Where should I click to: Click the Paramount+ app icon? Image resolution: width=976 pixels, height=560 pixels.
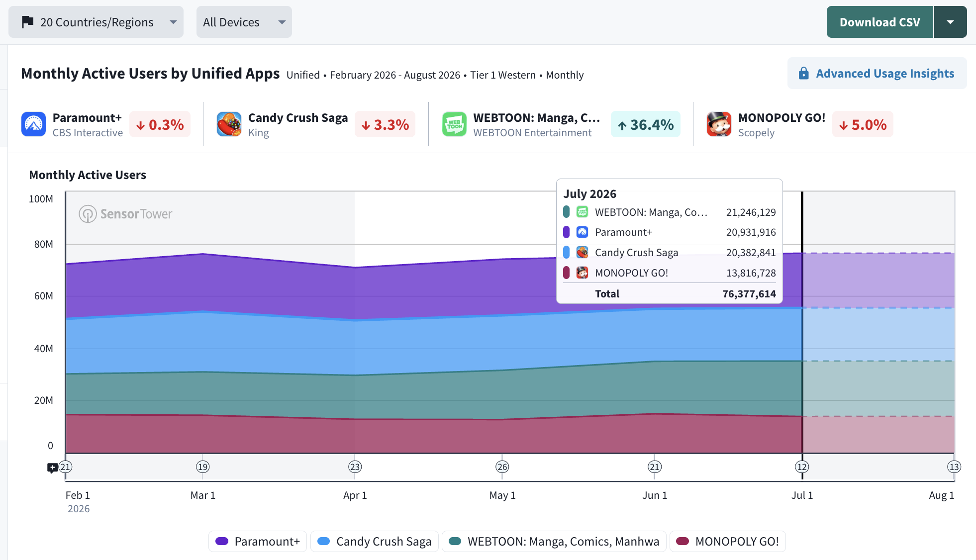click(33, 124)
